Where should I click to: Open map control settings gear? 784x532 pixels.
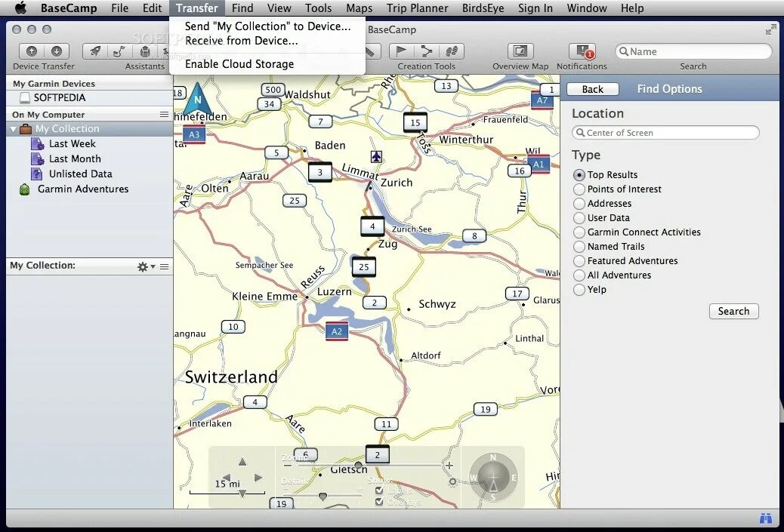452,482
